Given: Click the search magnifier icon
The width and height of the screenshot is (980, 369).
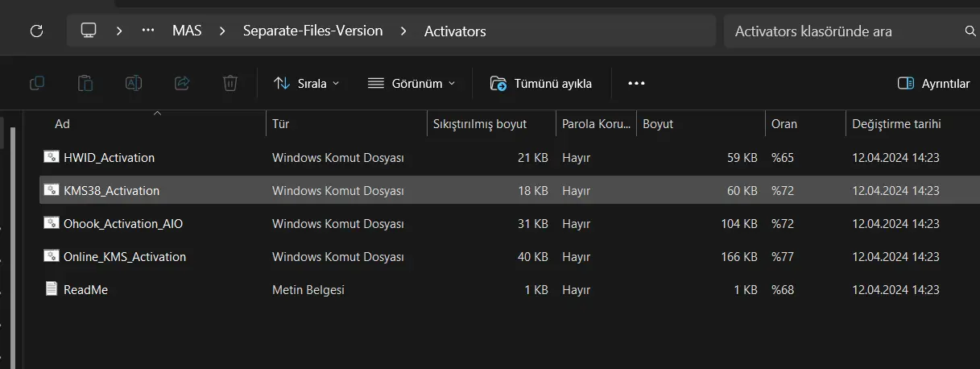Looking at the screenshot, I should pos(970,31).
